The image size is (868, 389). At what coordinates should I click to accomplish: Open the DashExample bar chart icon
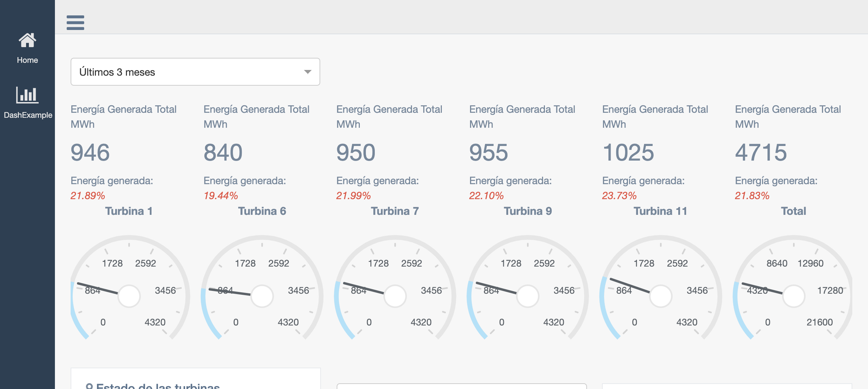[x=27, y=95]
